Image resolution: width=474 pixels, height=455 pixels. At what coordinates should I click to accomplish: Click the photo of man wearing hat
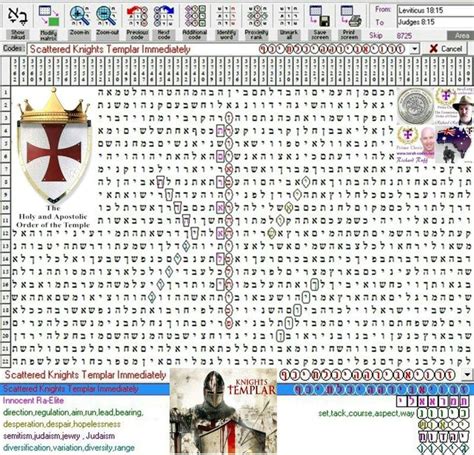[465, 108]
